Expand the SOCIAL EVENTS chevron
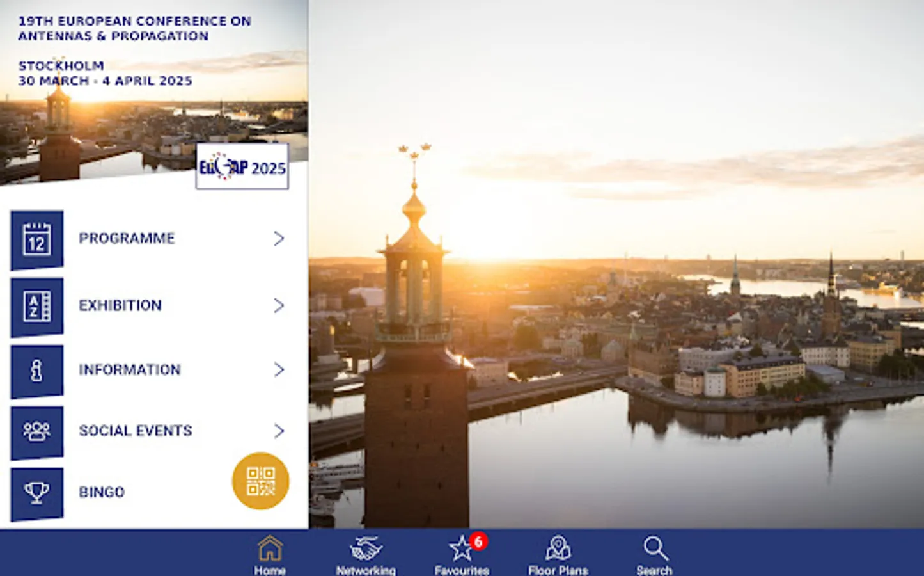This screenshot has height=576, width=924. (279, 431)
